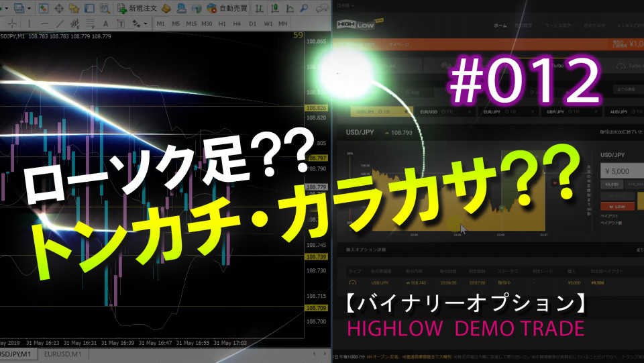Open the Data Window crosshair icon
Image resolution: width=644 pixels, height=363 pixels.
[59, 8]
